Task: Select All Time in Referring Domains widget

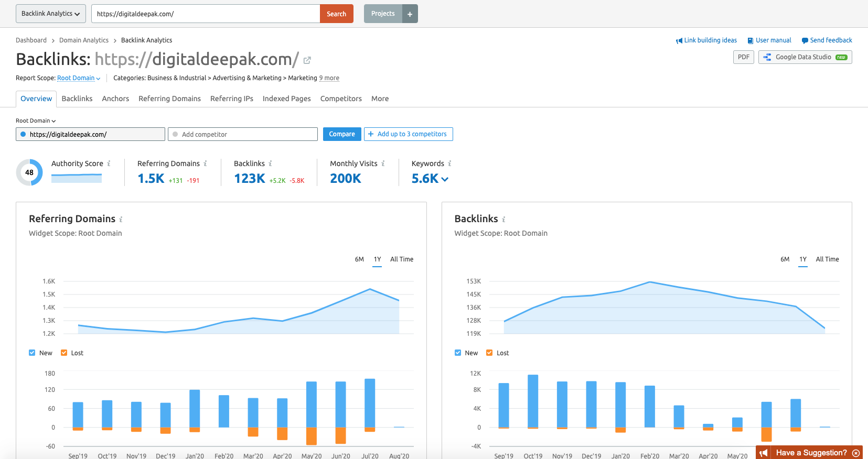Action: click(x=402, y=259)
